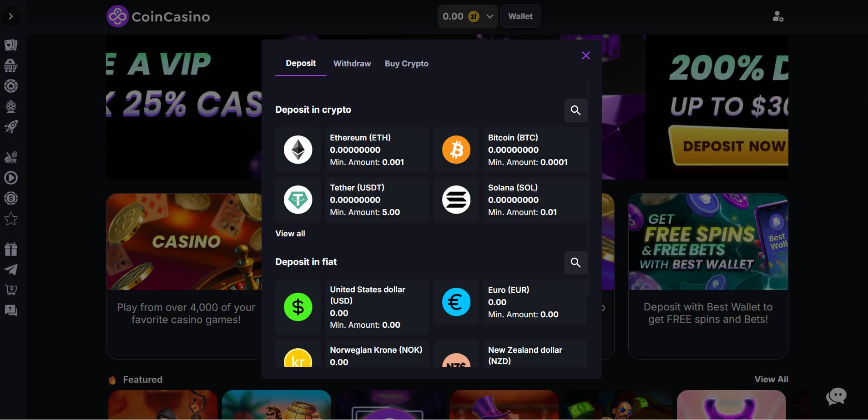Viewport: 868px width, 420px height.
Task: Switch to the Withdraw tab
Action: point(352,64)
